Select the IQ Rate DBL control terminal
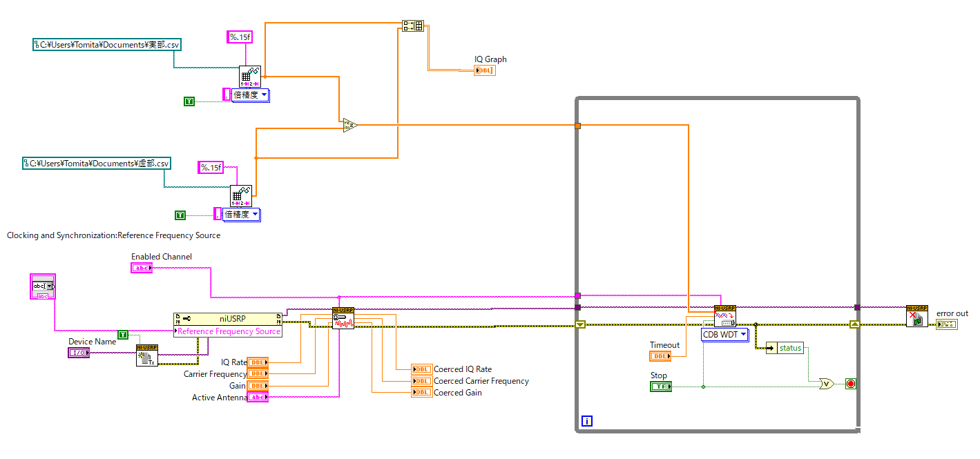 [258, 362]
